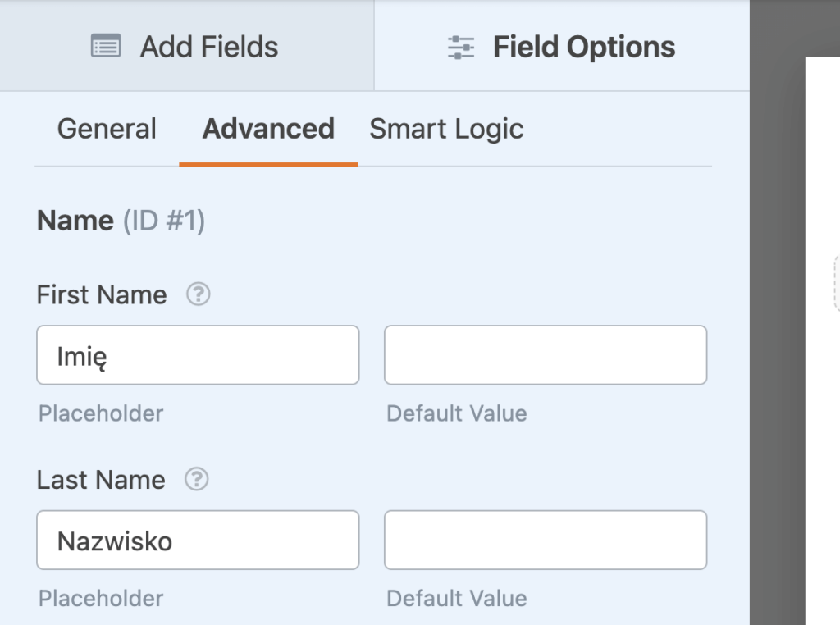Select the Advanced tab
Image resolution: width=840 pixels, height=625 pixels.
pyautogui.click(x=268, y=129)
